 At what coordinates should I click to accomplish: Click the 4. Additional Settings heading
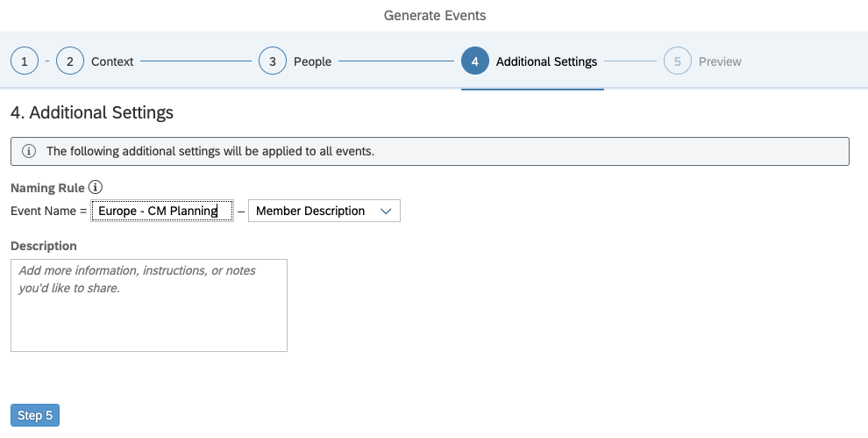coord(92,112)
